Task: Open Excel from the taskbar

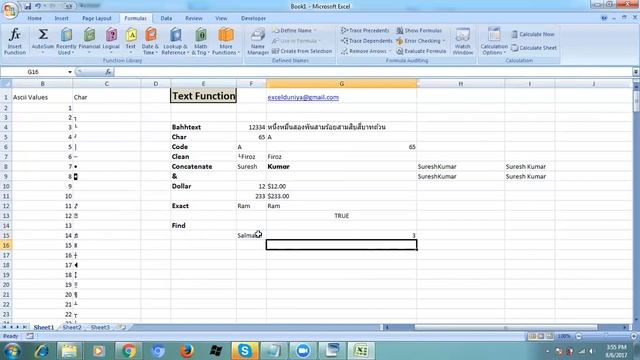Action: 361,351
